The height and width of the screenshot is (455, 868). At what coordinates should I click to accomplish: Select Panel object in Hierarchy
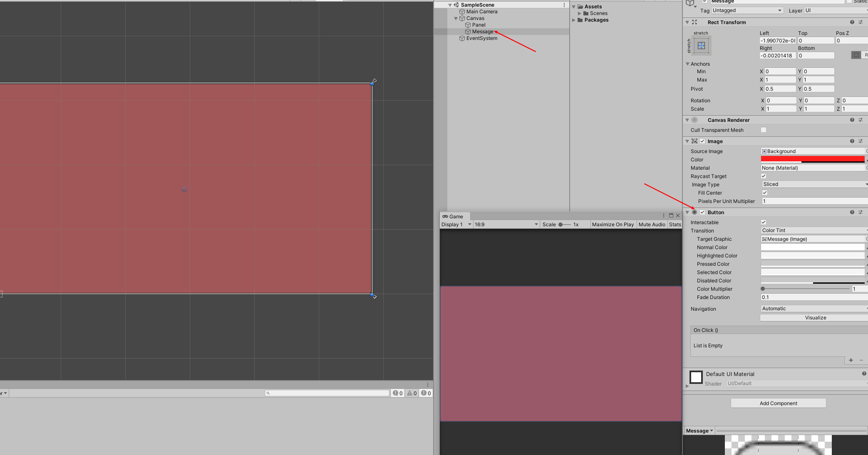[x=479, y=25]
